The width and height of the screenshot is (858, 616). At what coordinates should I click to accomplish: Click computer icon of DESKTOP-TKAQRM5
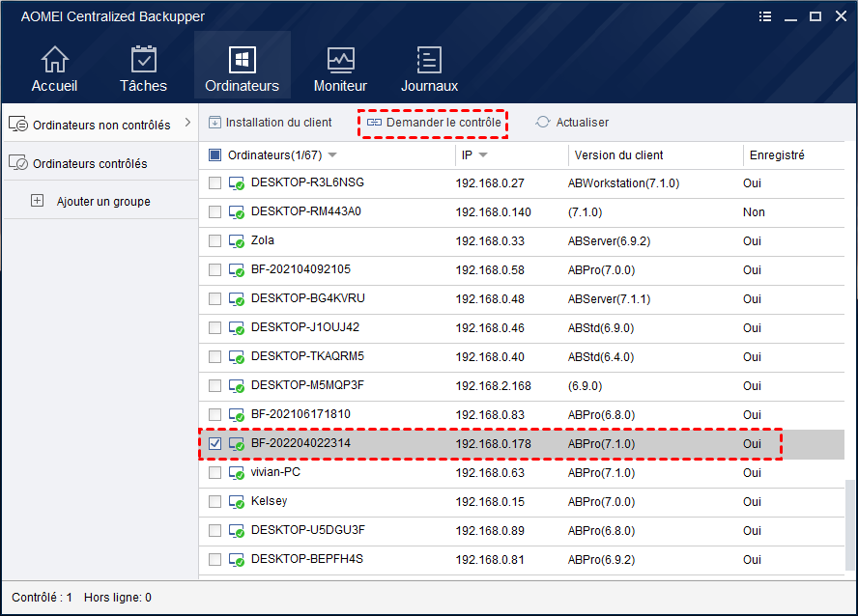237,357
